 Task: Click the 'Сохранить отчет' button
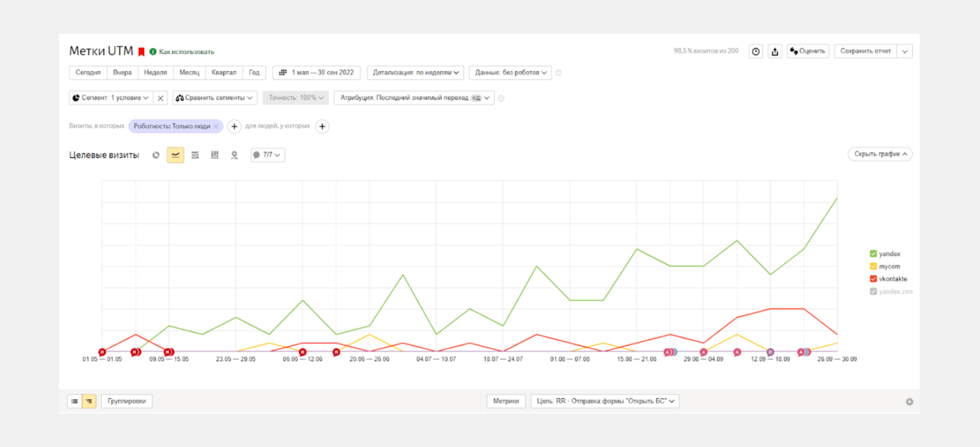pos(866,51)
